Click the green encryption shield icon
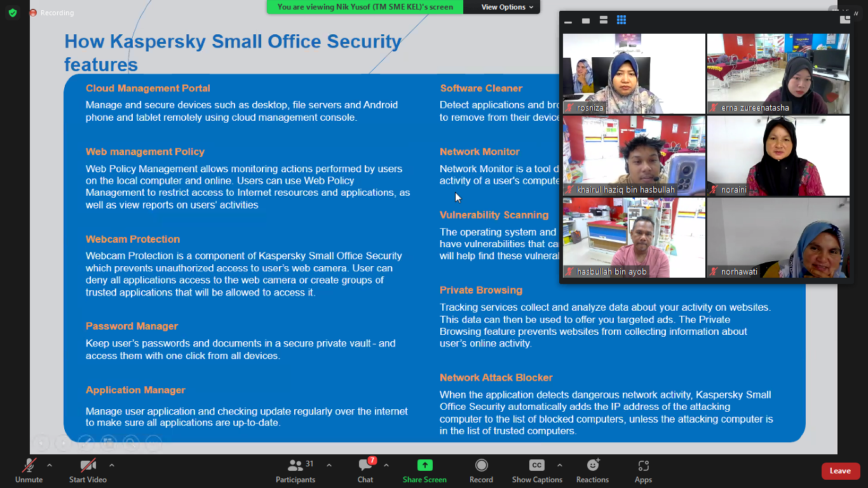The height and width of the screenshot is (488, 868). click(x=13, y=13)
